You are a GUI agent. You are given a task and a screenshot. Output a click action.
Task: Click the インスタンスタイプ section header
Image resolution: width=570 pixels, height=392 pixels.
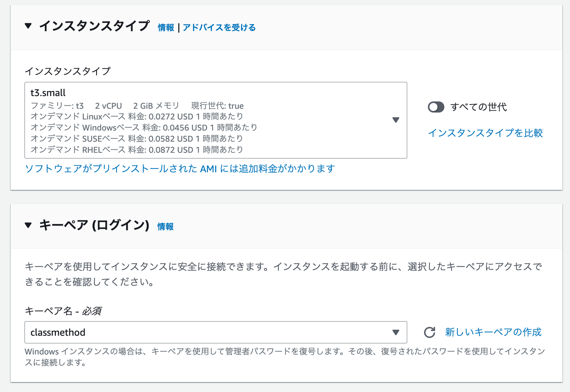pos(95,26)
